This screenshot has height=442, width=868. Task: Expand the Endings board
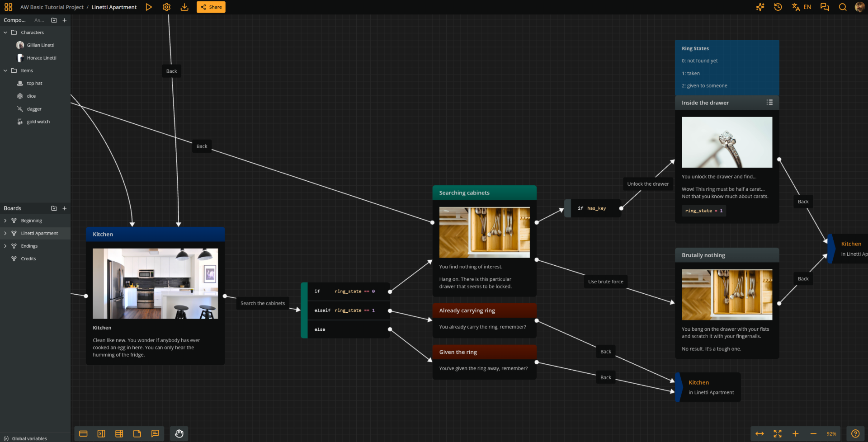point(5,246)
